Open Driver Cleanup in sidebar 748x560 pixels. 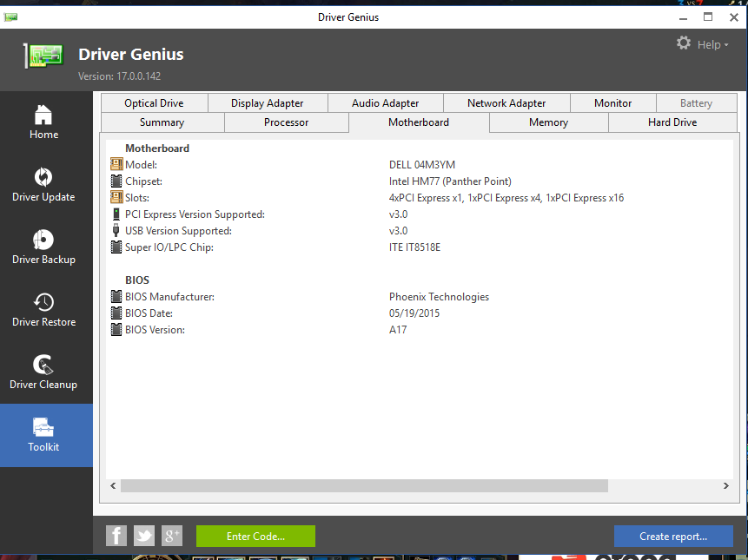[43, 372]
